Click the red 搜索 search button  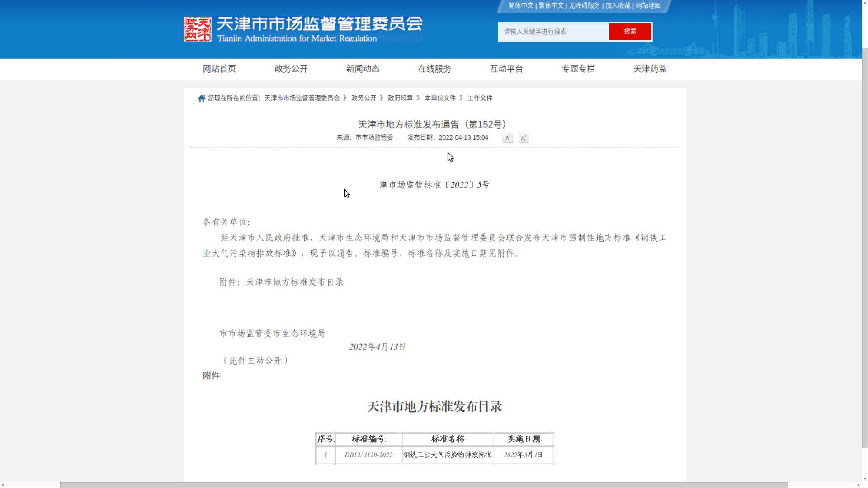630,32
